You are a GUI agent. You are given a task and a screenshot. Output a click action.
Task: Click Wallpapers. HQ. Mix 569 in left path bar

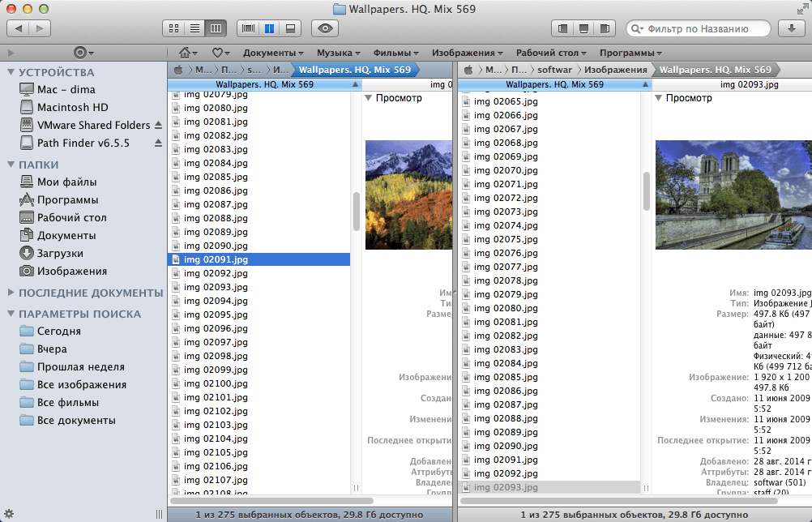point(355,70)
